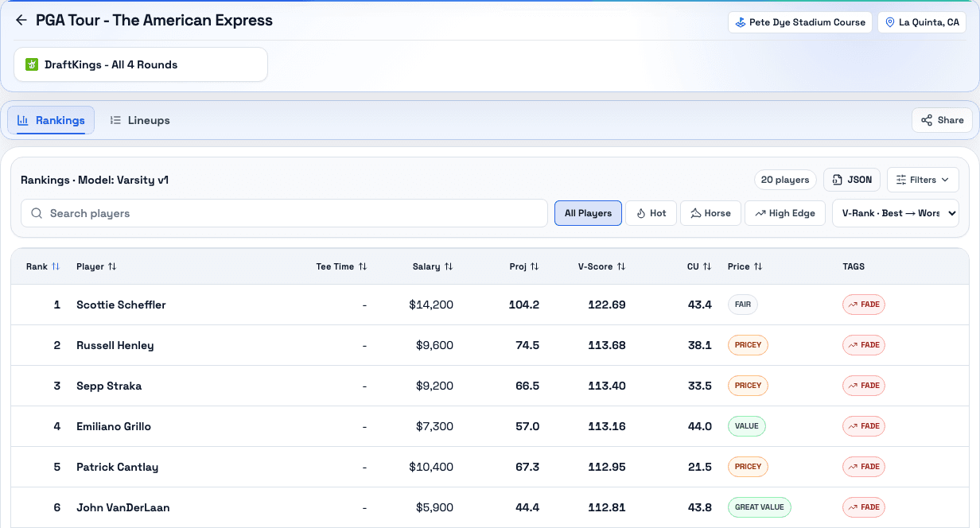Screen dimensions: 980x528
Task: Toggle the Hot players filter
Action: (651, 213)
